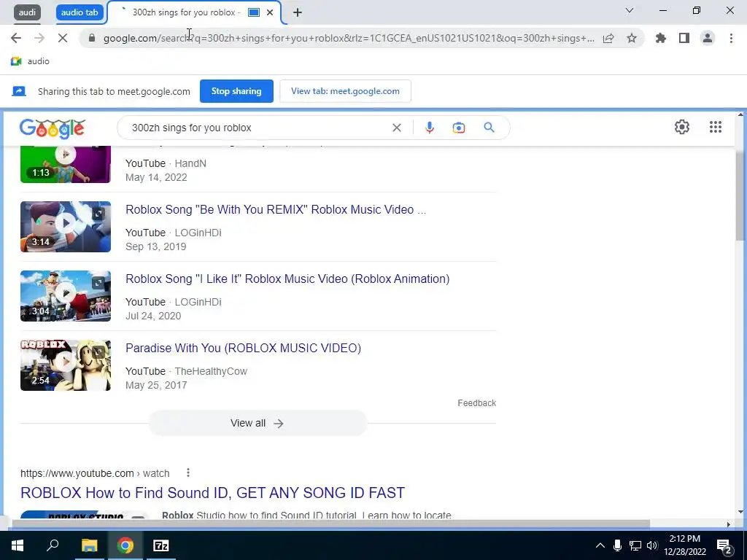Switch to the 'audi' tab

click(27, 12)
